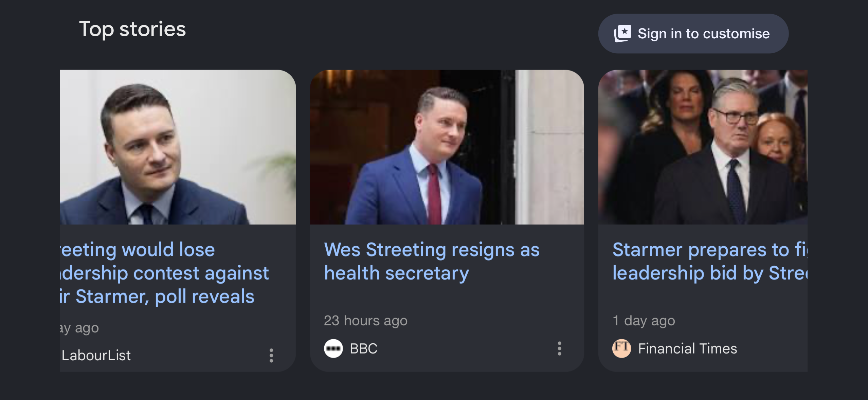
Task: Click the Financial Times FT logo icon
Action: (x=621, y=348)
